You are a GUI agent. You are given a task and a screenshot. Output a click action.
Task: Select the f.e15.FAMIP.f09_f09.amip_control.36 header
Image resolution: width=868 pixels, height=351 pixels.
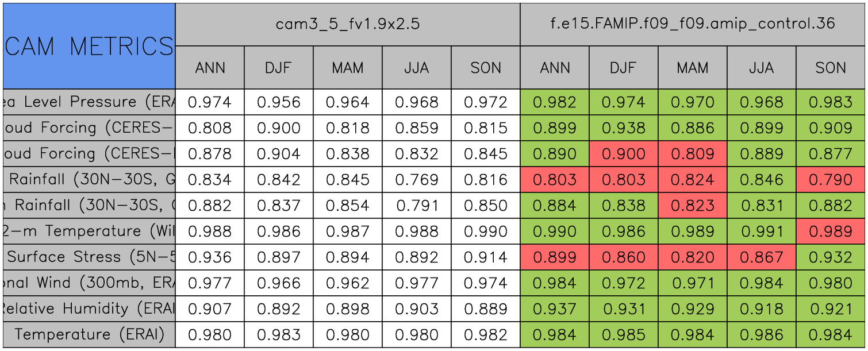[x=692, y=24]
